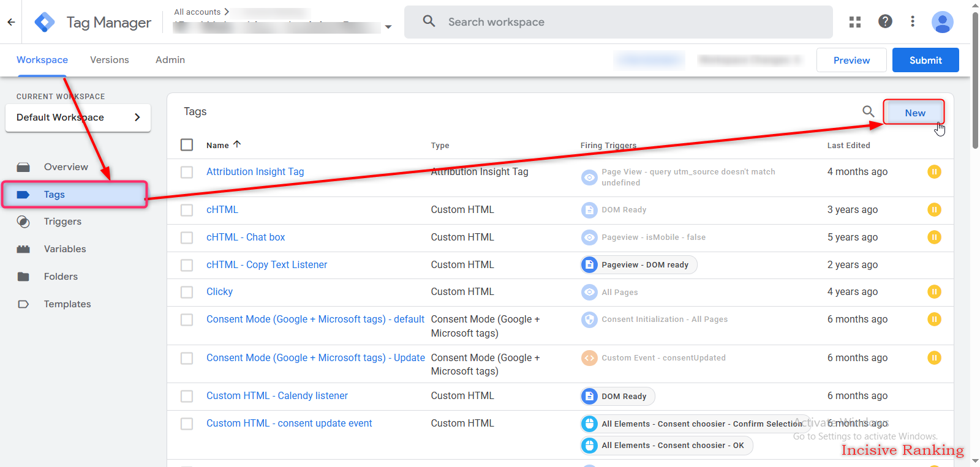This screenshot has height=467, width=980.
Task: Click Consent choosier - OK trigger chip
Action: (666, 446)
